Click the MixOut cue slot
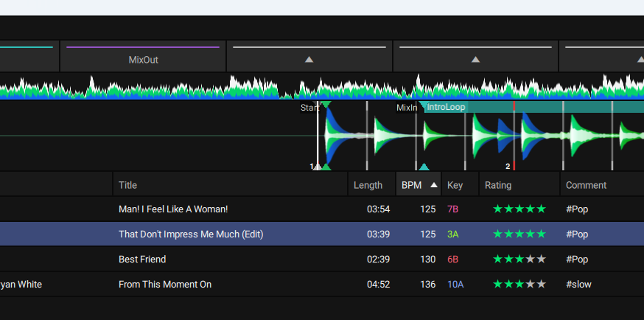The height and width of the screenshot is (320, 644). [x=143, y=59]
